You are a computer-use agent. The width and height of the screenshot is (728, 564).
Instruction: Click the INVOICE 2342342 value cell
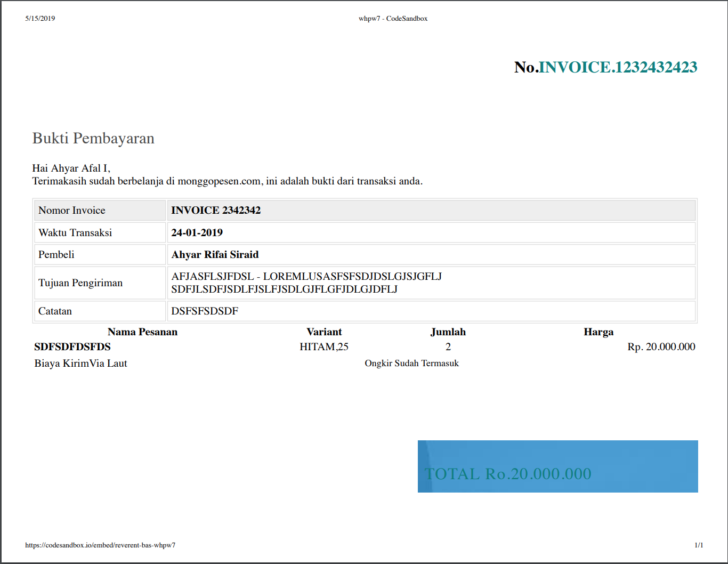point(431,211)
